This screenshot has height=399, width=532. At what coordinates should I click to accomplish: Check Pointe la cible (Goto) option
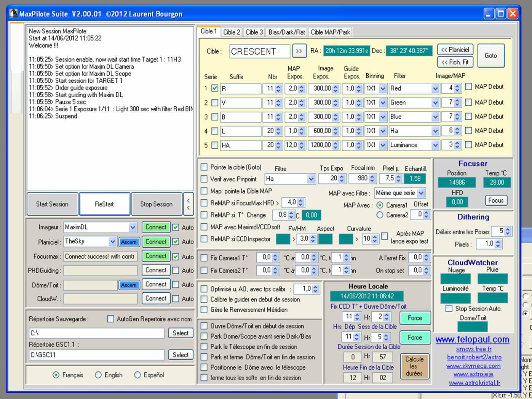point(204,167)
